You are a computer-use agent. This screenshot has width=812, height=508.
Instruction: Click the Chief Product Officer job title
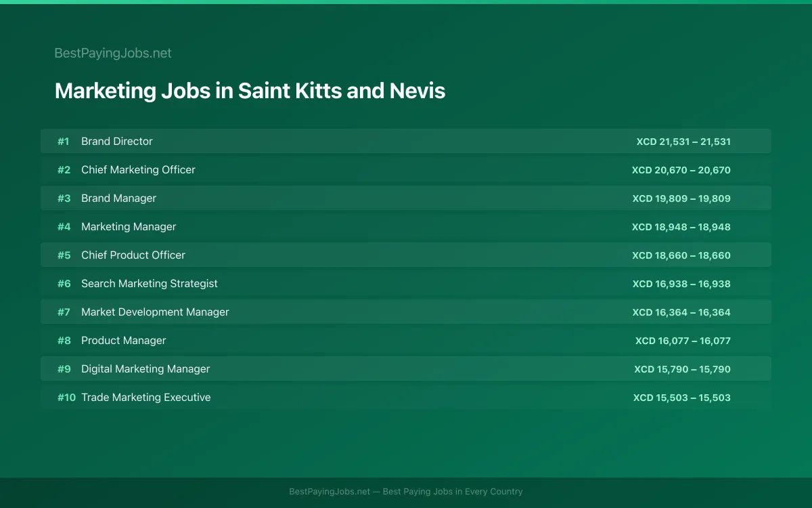point(133,255)
